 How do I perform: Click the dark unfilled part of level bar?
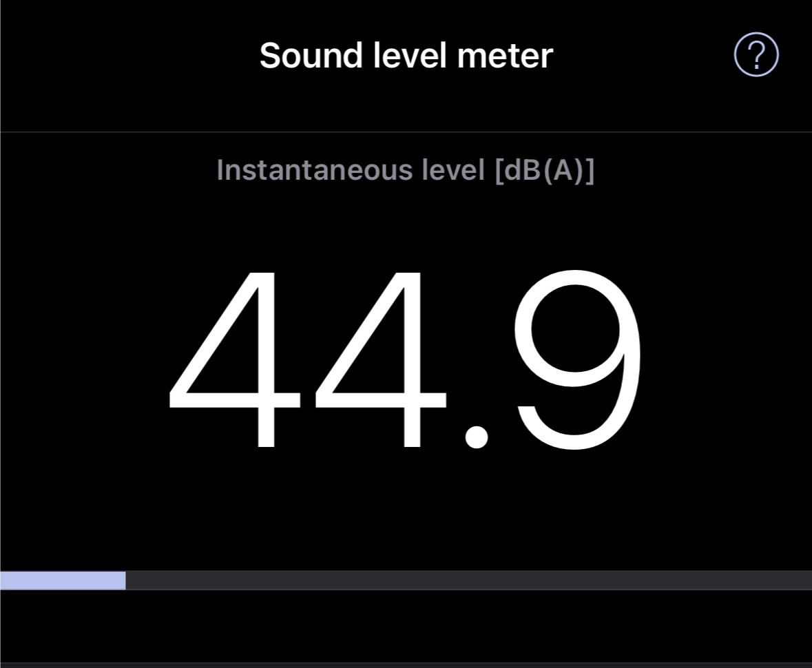pyautogui.click(x=468, y=580)
